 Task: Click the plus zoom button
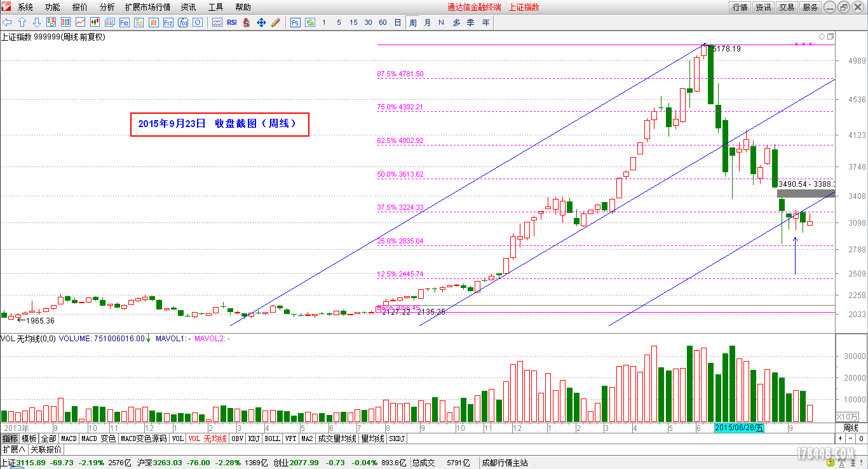[840, 438]
